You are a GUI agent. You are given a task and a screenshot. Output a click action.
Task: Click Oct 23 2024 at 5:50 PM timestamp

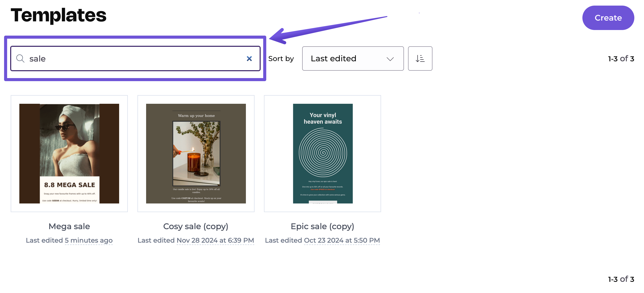342,240
